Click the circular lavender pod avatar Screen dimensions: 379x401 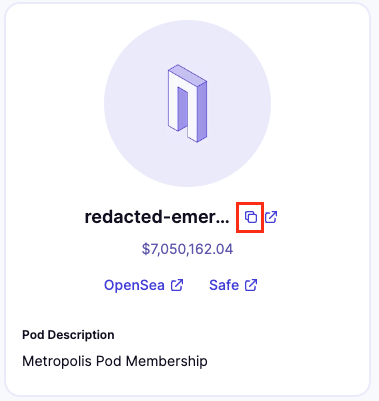pyautogui.click(x=187, y=103)
